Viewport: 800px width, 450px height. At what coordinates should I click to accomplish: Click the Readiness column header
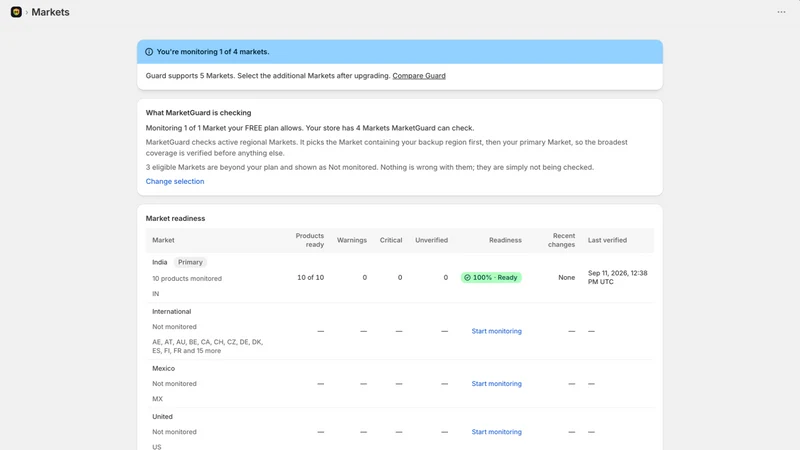click(505, 240)
